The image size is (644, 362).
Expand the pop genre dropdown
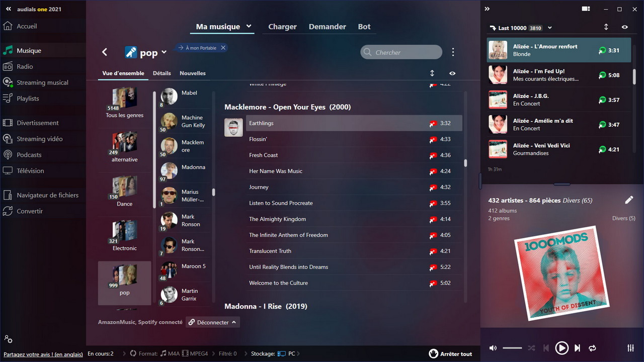(x=164, y=52)
